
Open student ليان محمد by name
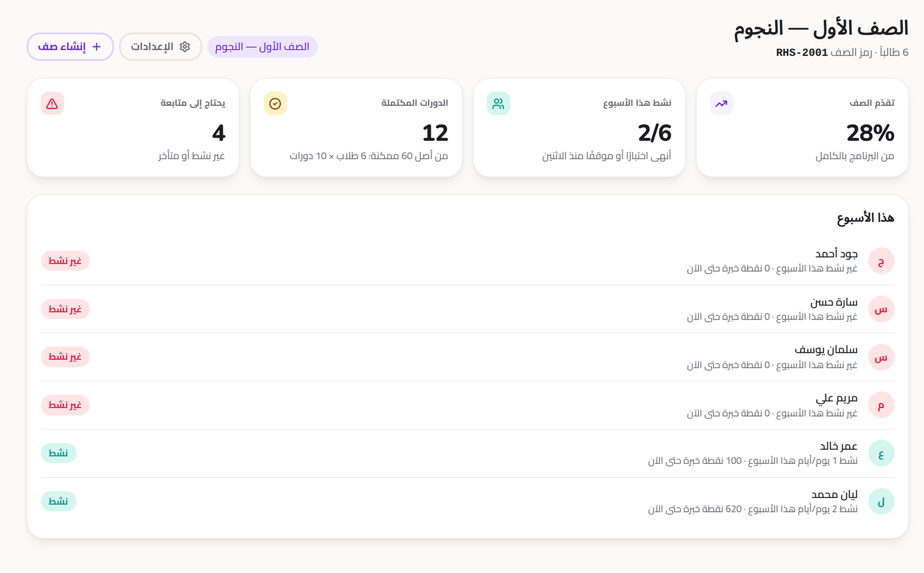(x=834, y=494)
